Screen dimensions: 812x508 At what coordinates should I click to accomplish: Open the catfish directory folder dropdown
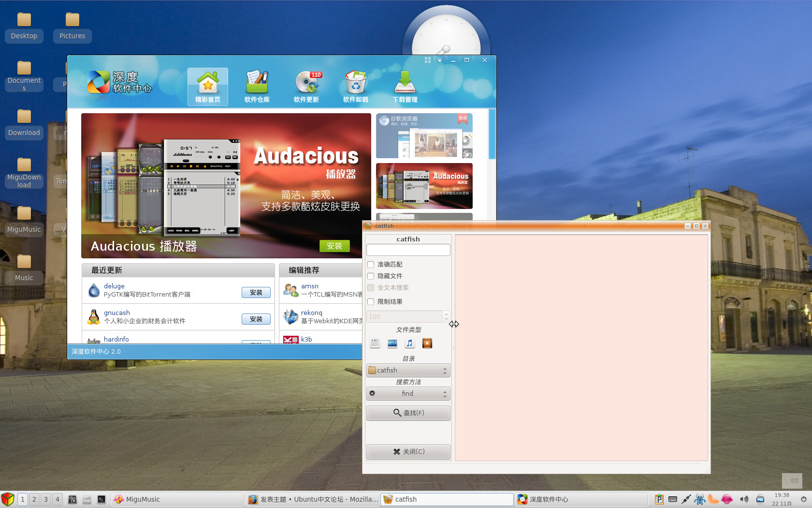click(x=408, y=371)
